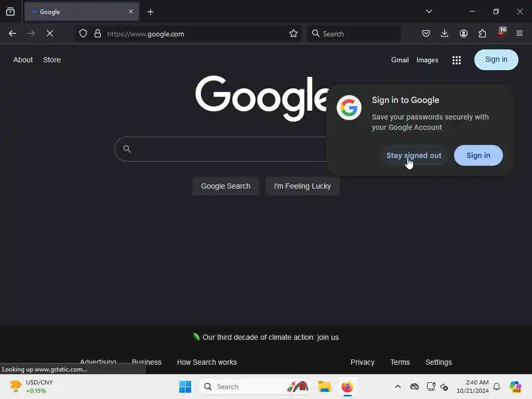Go back one page

pos(12,34)
